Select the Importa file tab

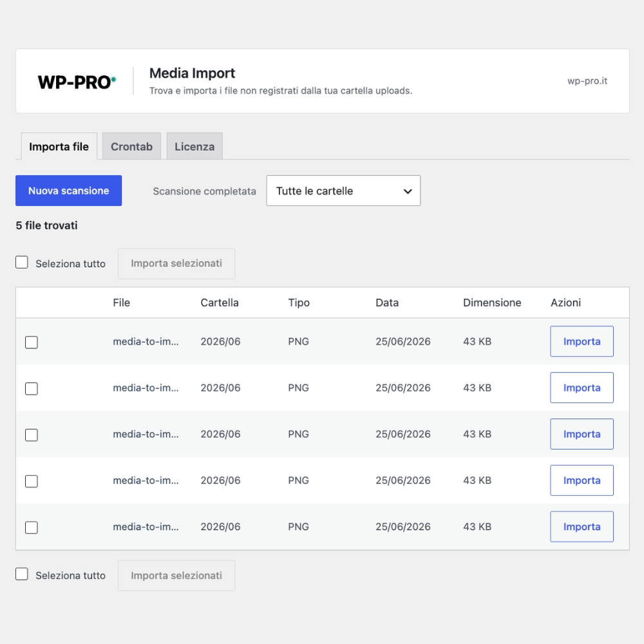pyautogui.click(x=59, y=146)
